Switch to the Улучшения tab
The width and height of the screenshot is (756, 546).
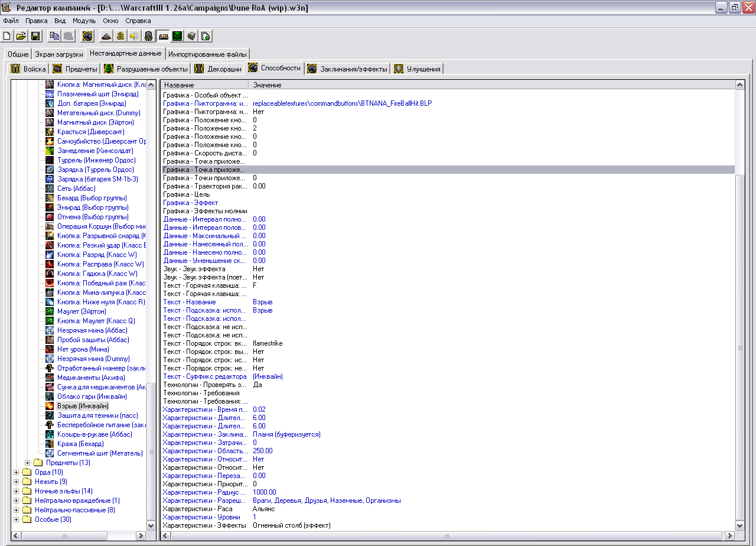click(418, 69)
